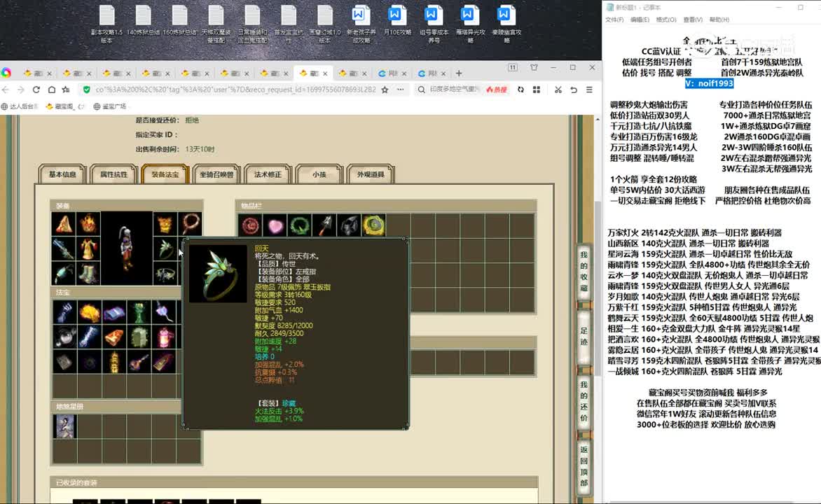
Task: Bookmark page with address bar star
Action: [385, 90]
